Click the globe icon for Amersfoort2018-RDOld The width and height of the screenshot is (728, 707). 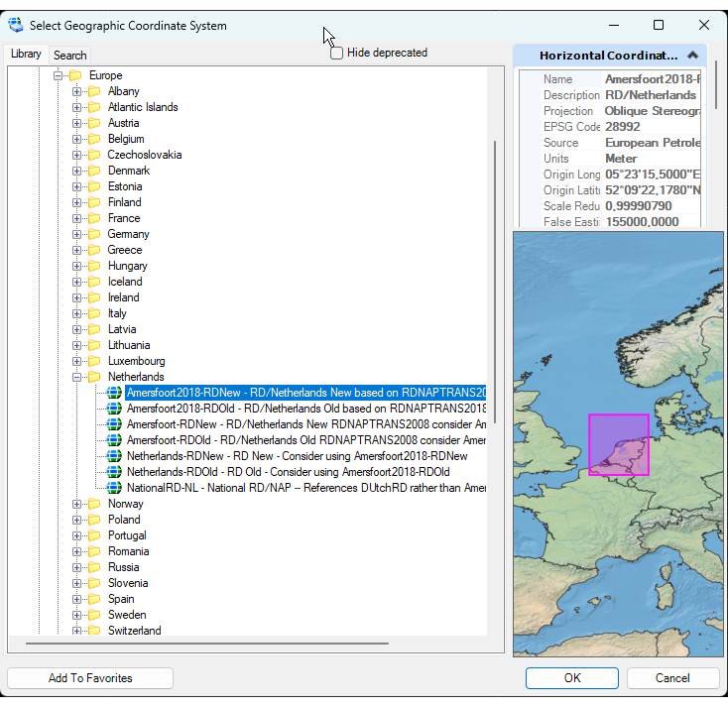point(114,409)
